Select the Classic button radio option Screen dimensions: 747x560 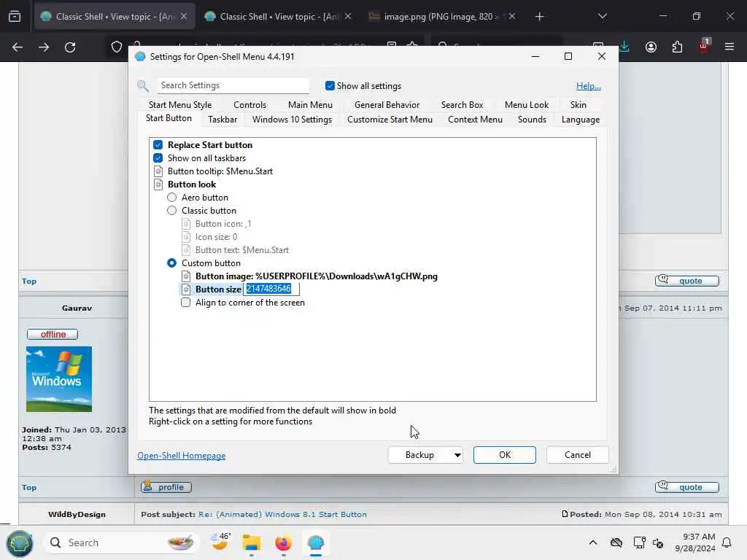tap(172, 211)
